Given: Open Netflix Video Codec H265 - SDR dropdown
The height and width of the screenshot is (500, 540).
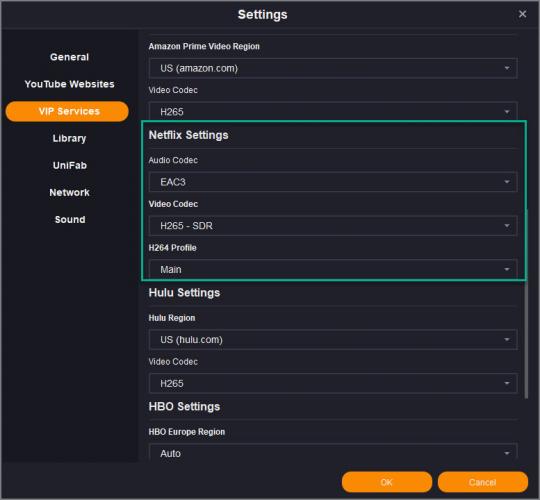Looking at the screenshot, I should pyautogui.click(x=333, y=226).
